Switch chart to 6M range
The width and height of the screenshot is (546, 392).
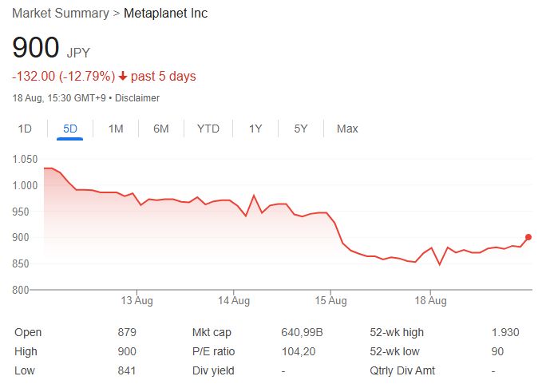pos(161,129)
